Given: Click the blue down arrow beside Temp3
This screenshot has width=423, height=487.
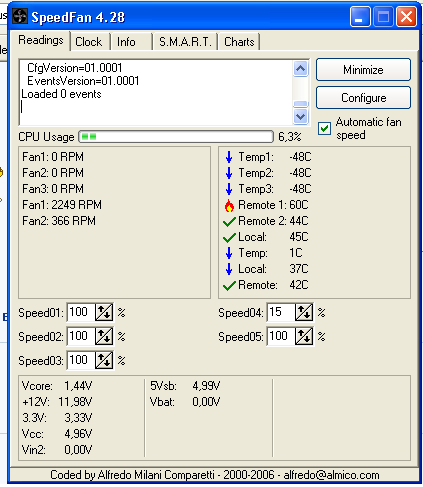Looking at the screenshot, I should click(229, 189).
